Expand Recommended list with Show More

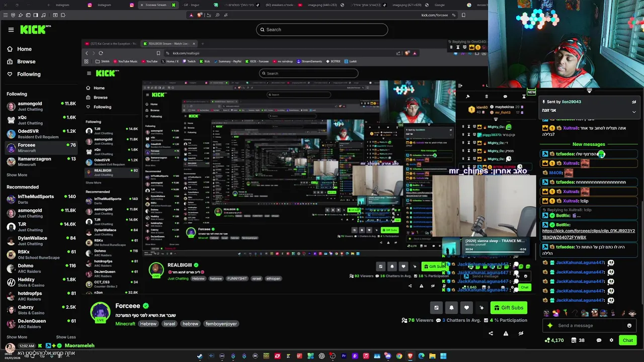(17, 337)
